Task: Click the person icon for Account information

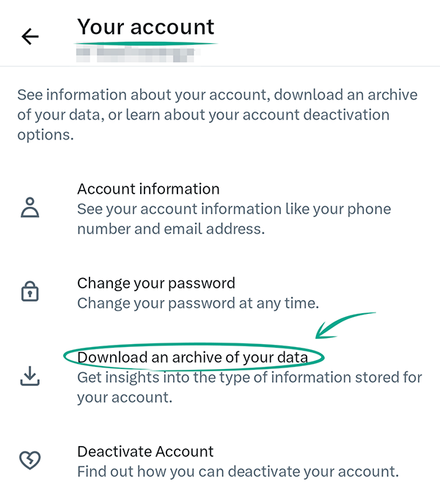Action: [30, 208]
